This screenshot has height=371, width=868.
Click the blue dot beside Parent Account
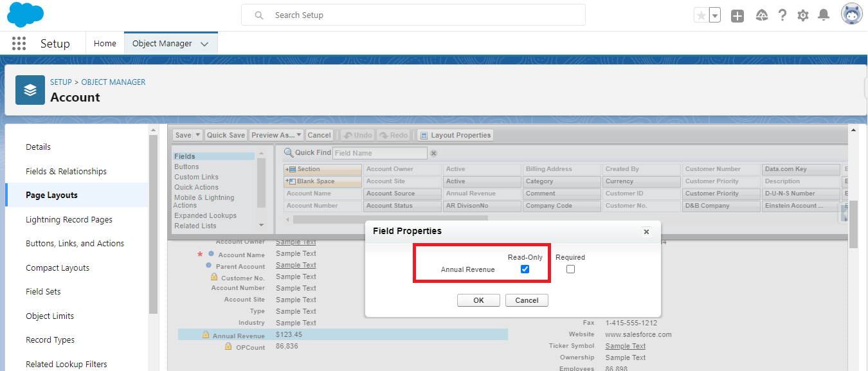[x=209, y=265]
